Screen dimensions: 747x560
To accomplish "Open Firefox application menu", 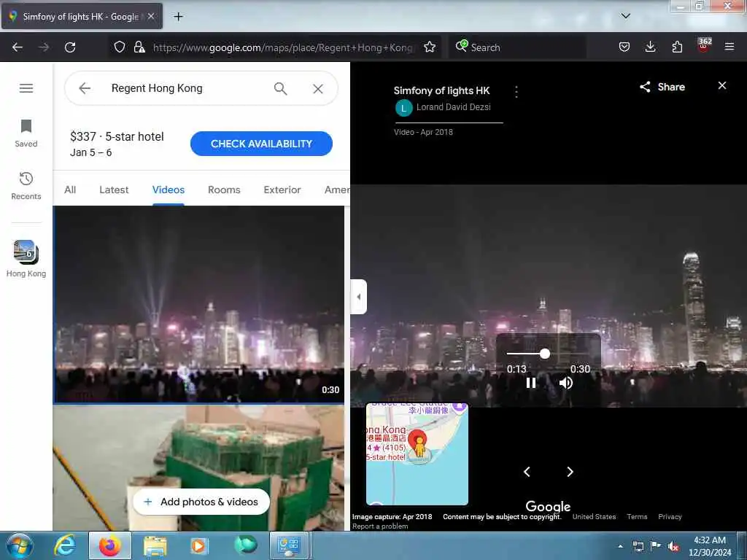I will [x=729, y=47].
